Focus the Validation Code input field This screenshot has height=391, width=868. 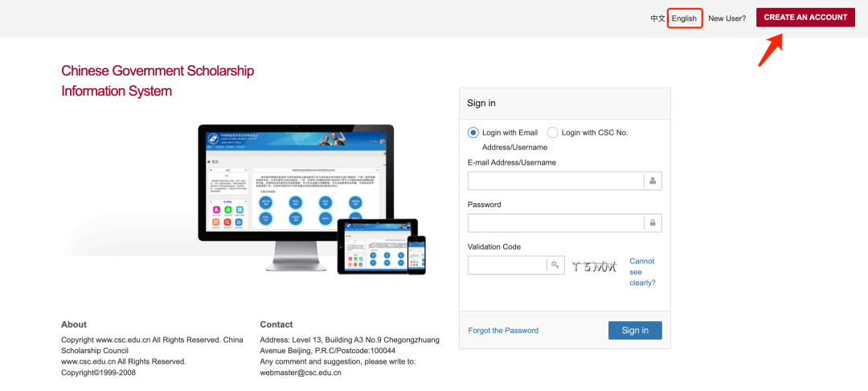[x=516, y=265]
